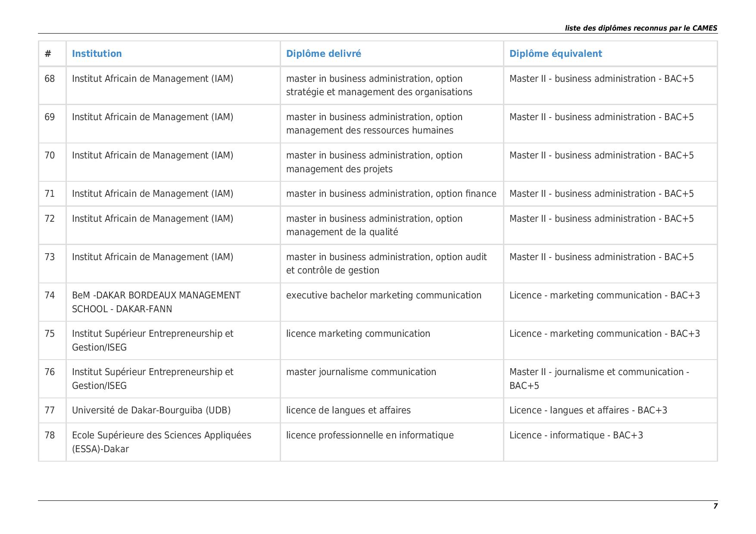Screen dimensions: 756x534
Task: Click the Institution column header
Action: pyautogui.click(x=97, y=54)
